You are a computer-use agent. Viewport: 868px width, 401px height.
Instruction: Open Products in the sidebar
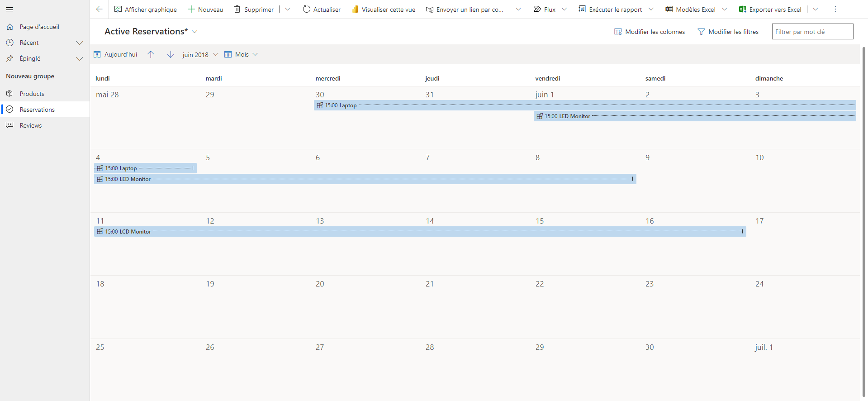45,94
